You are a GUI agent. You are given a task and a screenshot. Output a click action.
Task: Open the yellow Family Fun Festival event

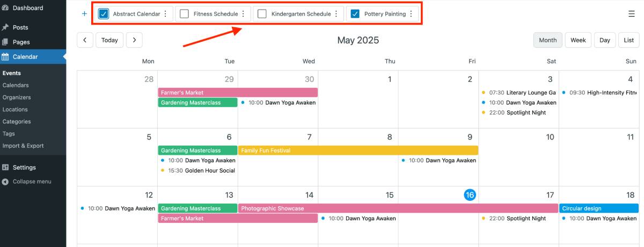[358, 151]
